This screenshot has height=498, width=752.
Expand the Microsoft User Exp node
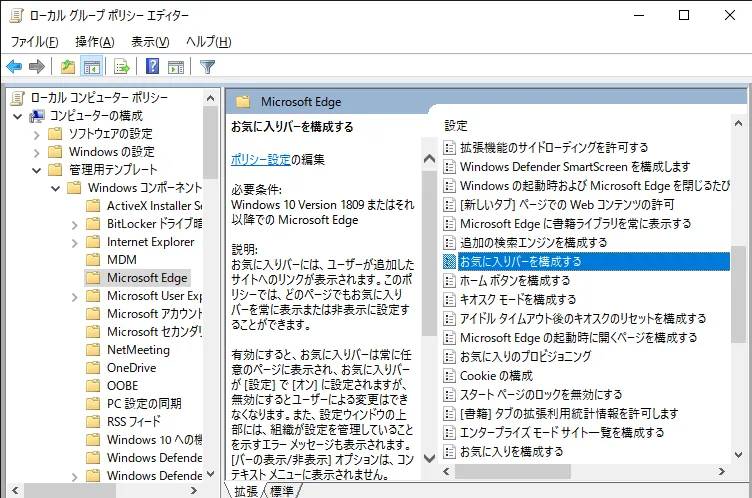tap(74, 296)
